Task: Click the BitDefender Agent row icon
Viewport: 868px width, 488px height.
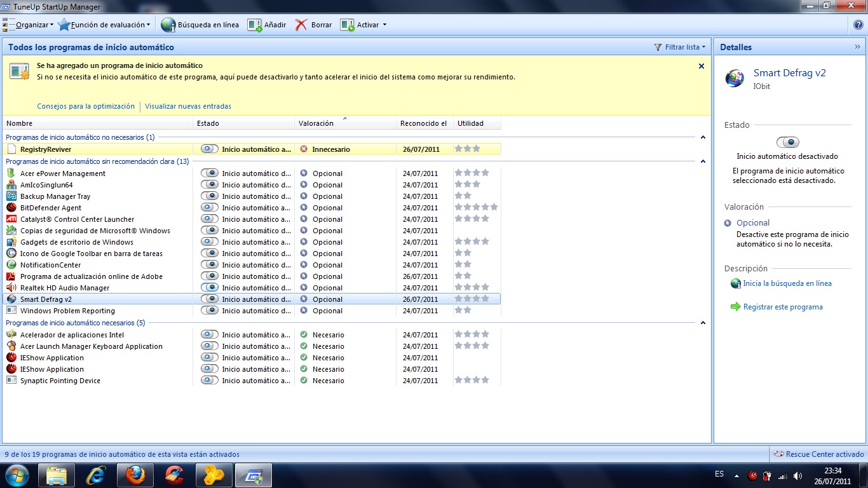Action: pyautogui.click(x=11, y=208)
